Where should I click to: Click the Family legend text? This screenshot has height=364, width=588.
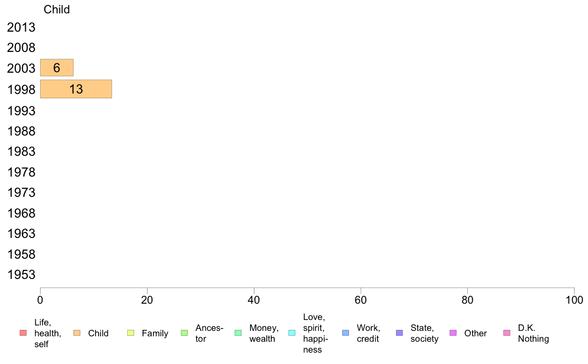[x=155, y=333]
